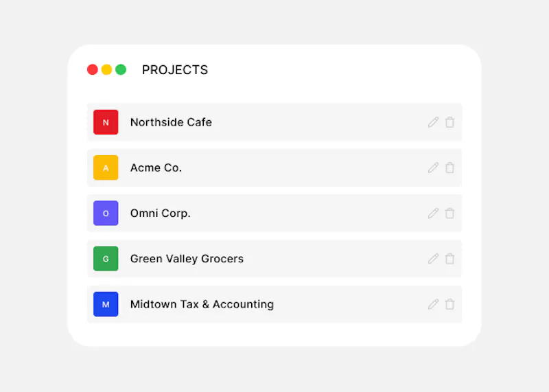Delete the Northside Cafe project
The width and height of the screenshot is (549, 392).
pos(450,122)
